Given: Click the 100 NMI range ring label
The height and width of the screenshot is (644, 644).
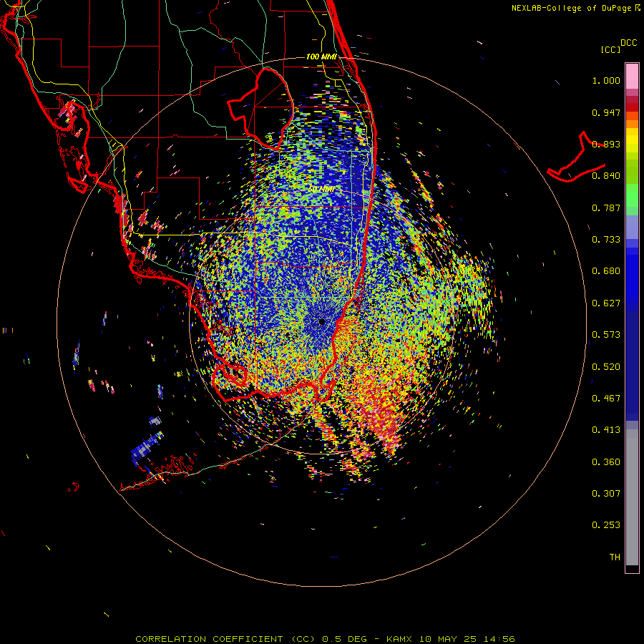Looking at the screenshot, I should pos(321,57).
